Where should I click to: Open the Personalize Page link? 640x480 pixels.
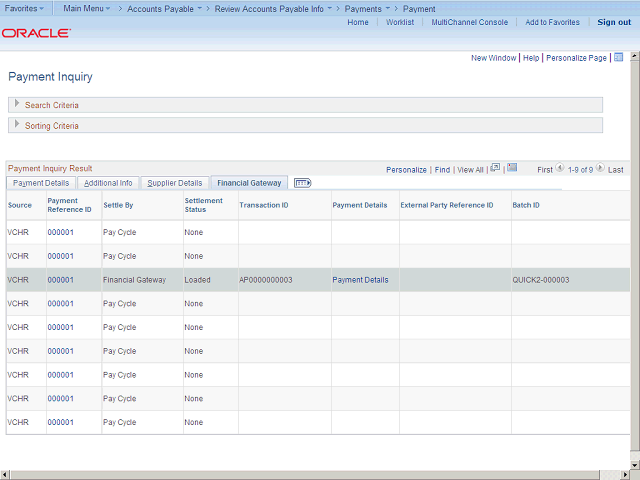tap(576, 58)
